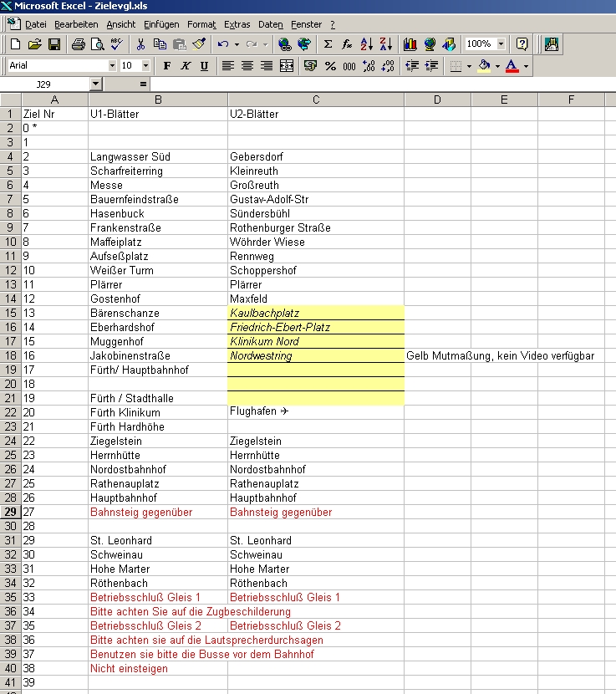Select row 18 header
Image resolution: width=616 pixels, height=694 pixels.
tap(11, 356)
